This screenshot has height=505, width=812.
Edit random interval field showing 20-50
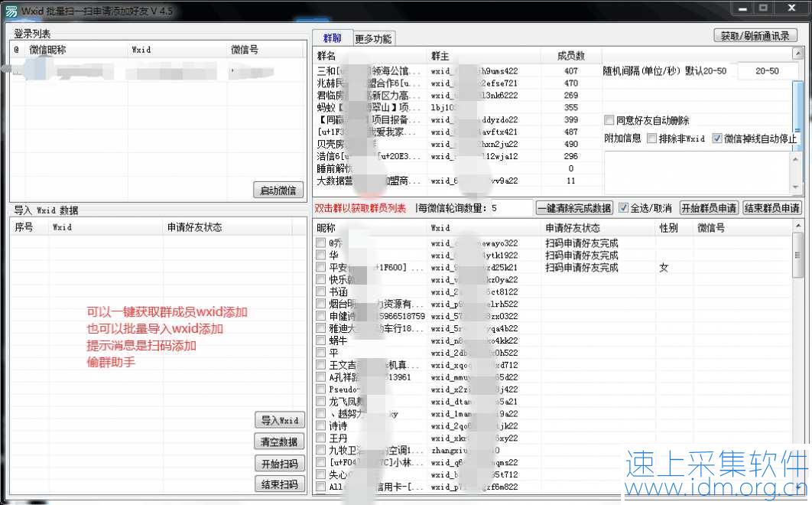click(766, 71)
